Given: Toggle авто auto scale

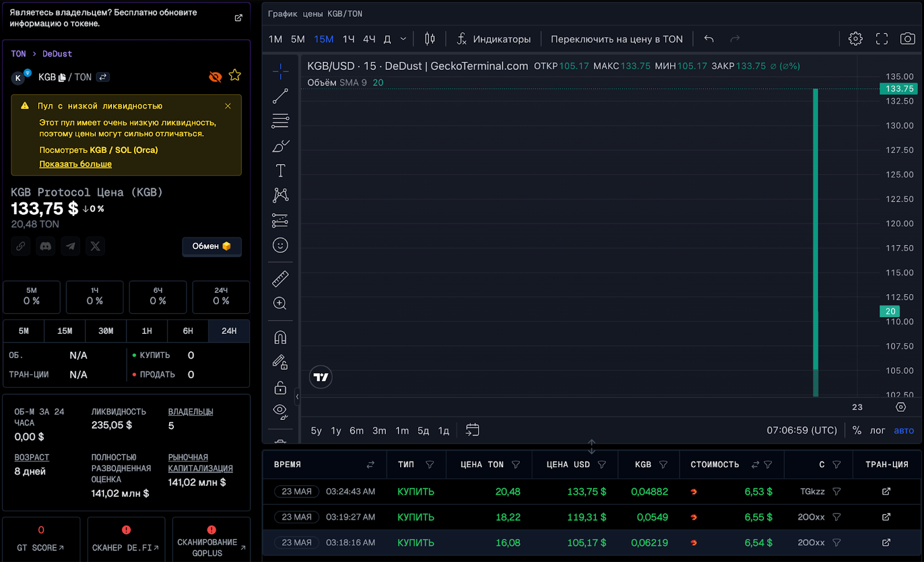Looking at the screenshot, I should coord(904,430).
